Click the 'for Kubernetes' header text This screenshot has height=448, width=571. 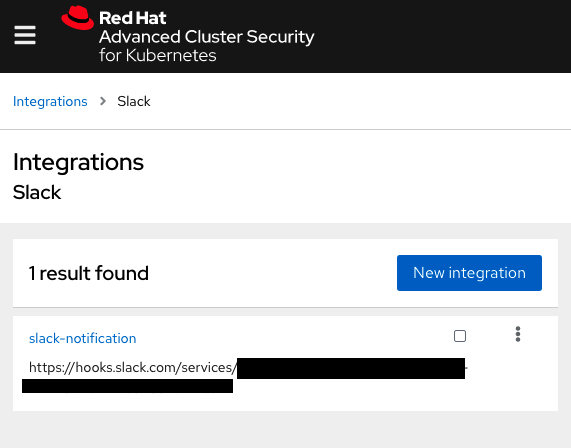click(158, 55)
